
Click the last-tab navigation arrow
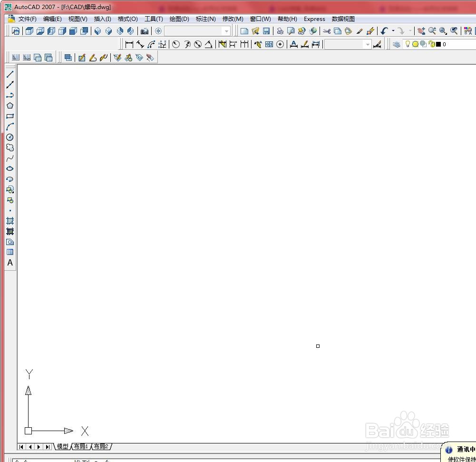click(x=48, y=446)
